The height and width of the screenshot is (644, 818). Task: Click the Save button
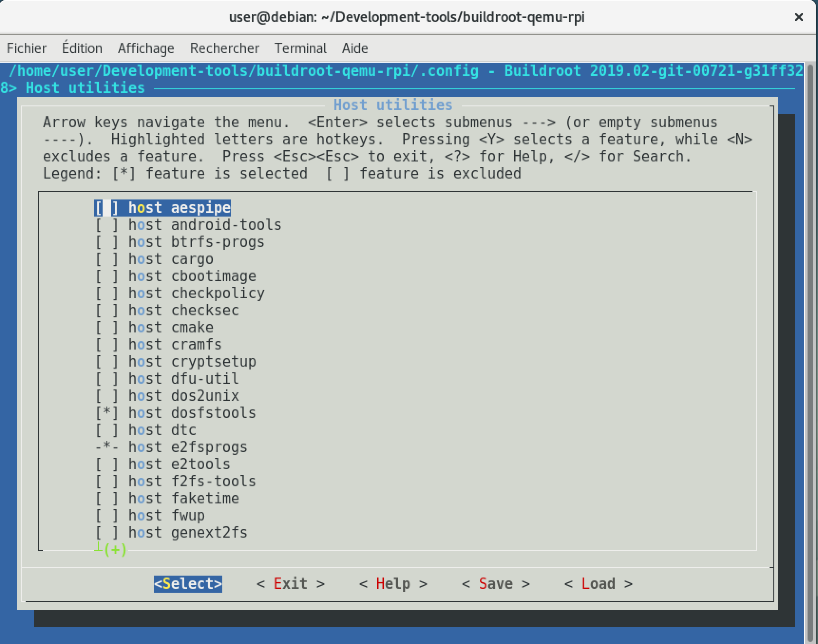pyautogui.click(x=496, y=584)
